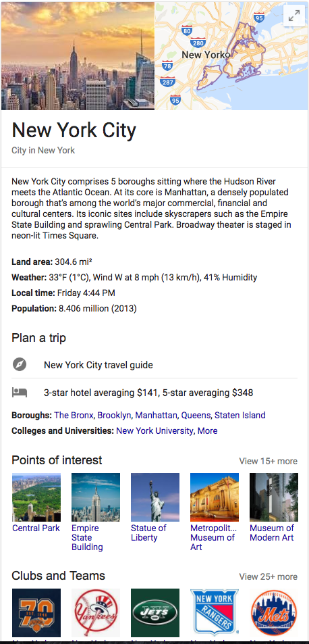
Task: Choose the Jets team logo
Action: point(155,612)
